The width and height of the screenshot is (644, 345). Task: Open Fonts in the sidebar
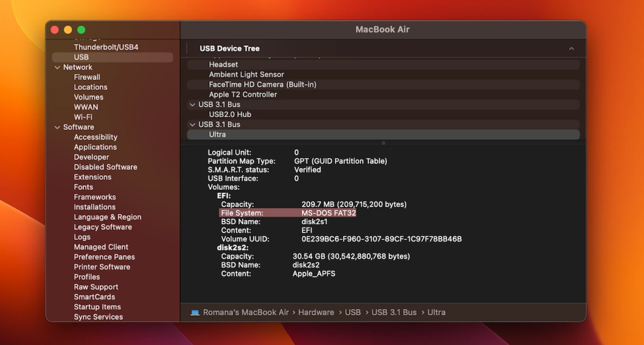pyautogui.click(x=84, y=187)
